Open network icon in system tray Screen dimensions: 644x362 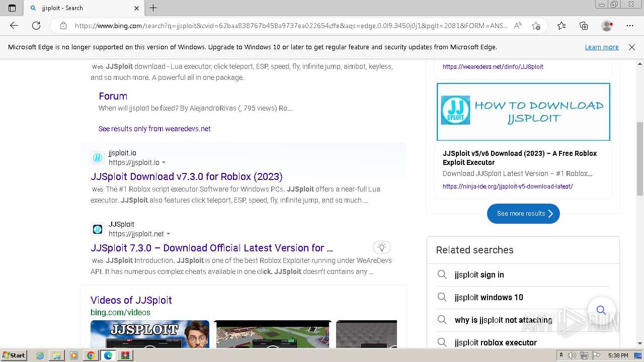pyautogui.click(x=584, y=355)
